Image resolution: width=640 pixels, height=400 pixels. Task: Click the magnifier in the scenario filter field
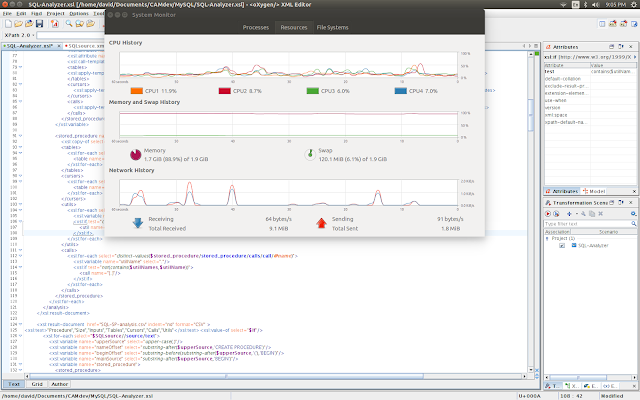point(634,224)
